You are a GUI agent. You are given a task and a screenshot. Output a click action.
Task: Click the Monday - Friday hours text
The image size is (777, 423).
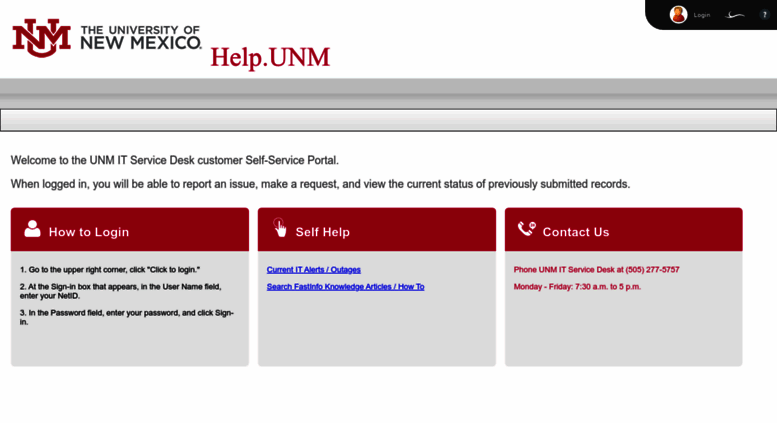[577, 287]
